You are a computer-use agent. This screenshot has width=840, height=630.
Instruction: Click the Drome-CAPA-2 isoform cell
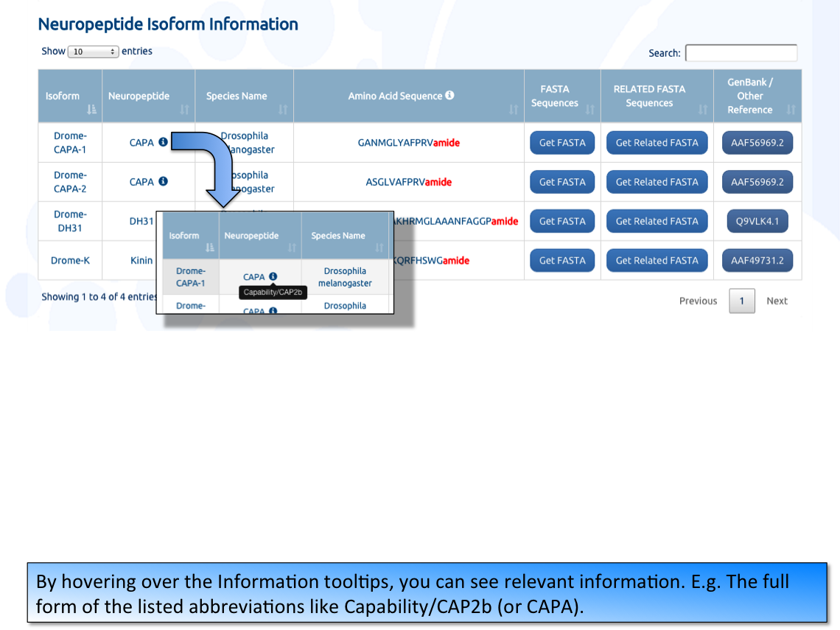coord(70,181)
